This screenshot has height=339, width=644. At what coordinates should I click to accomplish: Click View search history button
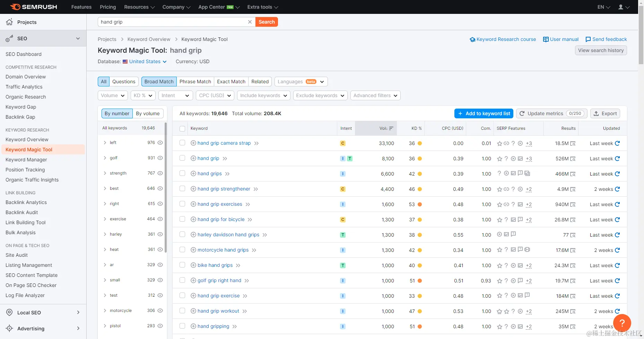tap(601, 50)
